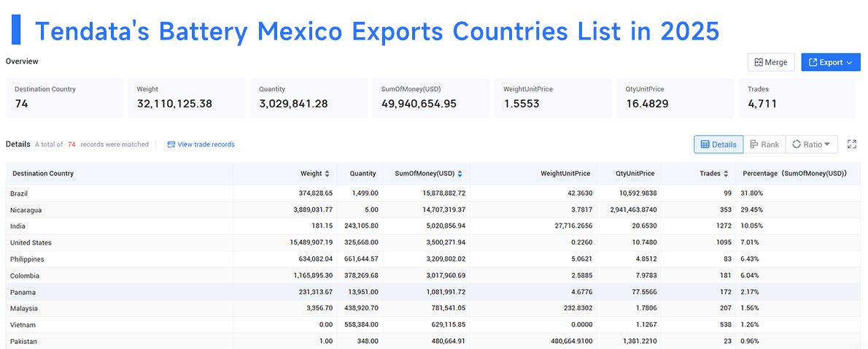Click SumOfMoney overview value 49,940,654.95
This screenshot has width=868, height=349.
(x=419, y=104)
